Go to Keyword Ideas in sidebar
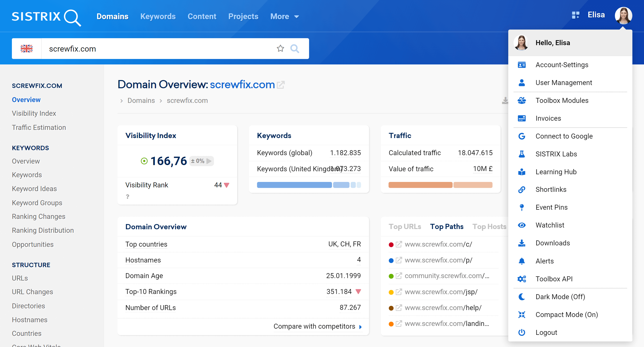 [x=34, y=189]
